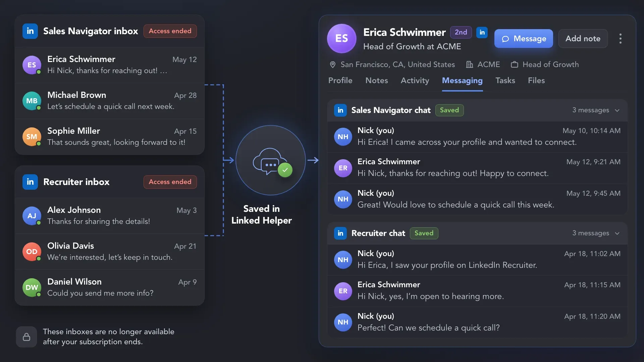Open the three-dot more options menu
The width and height of the screenshot is (644, 362).
click(621, 39)
